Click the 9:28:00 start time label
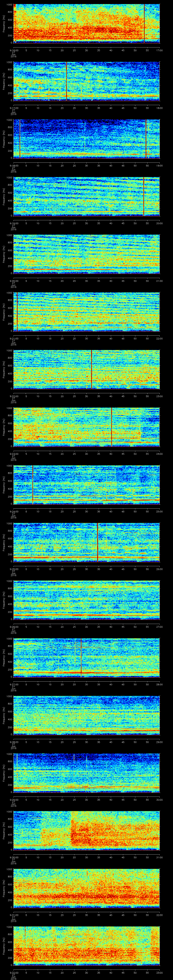The image size is (173, 980). [14, 742]
